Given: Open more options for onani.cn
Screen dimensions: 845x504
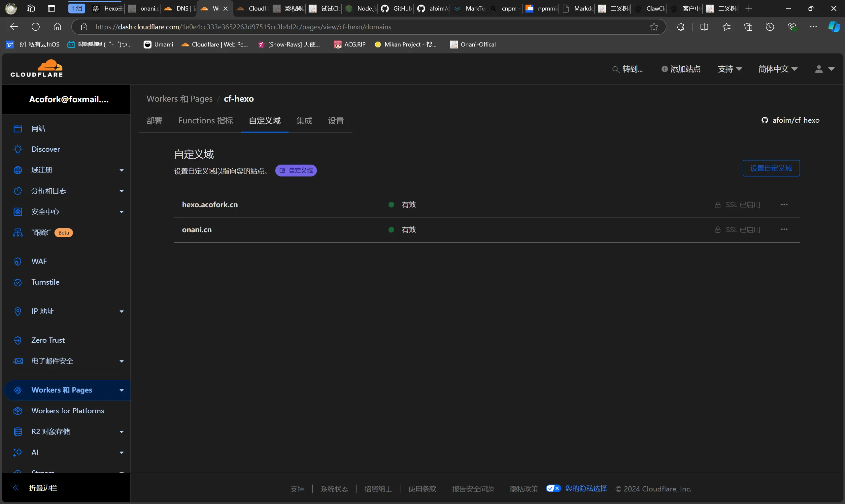Looking at the screenshot, I should [x=784, y=230].
